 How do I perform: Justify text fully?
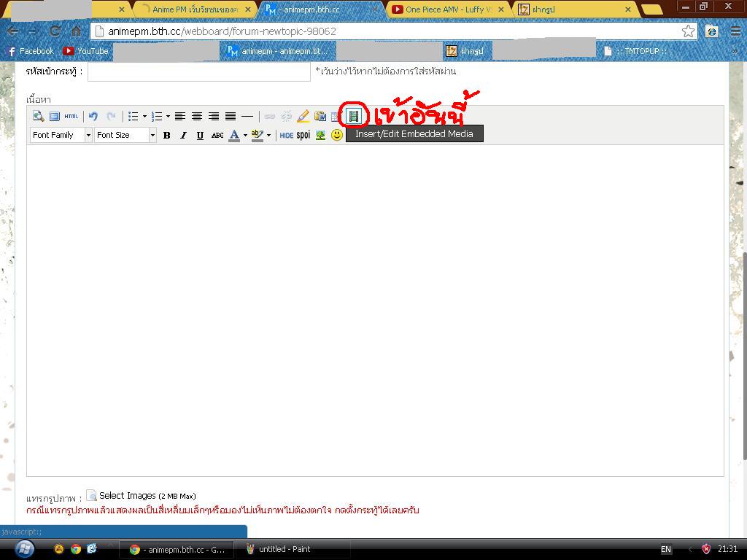231,116
